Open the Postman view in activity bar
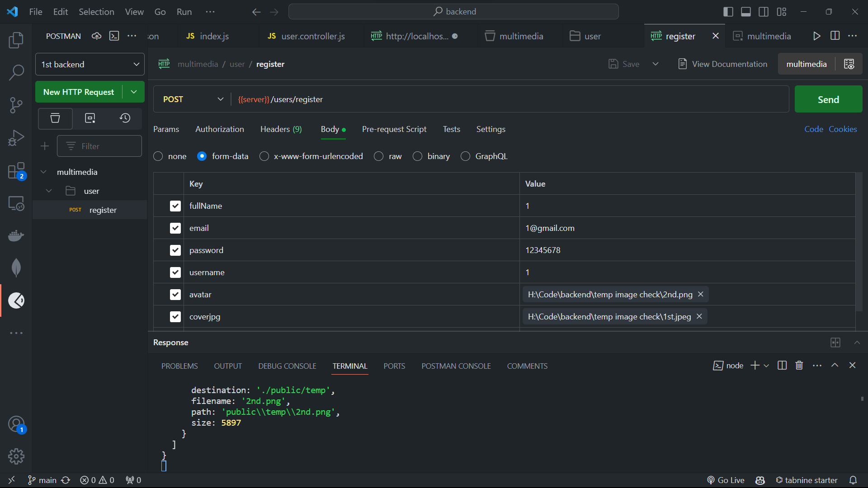The image size is (868, 488). pos(16,300)
